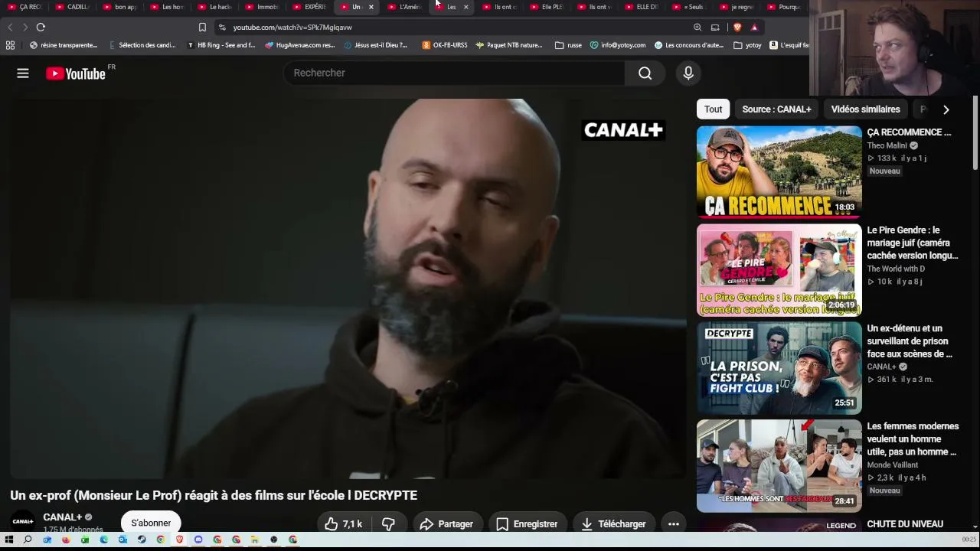Open 'Les femmes modernes veulent un homme' title
This screenshot has height=551, width=980.
[x=913, y=439]
